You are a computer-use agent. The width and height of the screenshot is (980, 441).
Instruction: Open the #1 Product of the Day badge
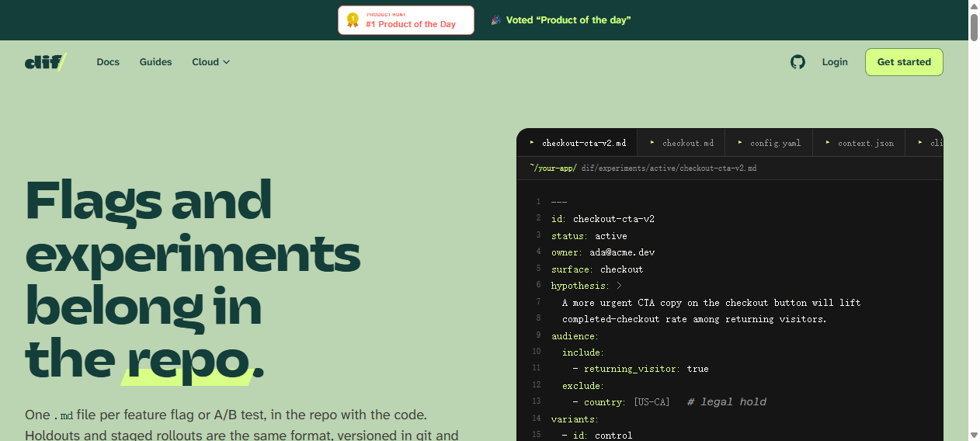click(406, 20)
